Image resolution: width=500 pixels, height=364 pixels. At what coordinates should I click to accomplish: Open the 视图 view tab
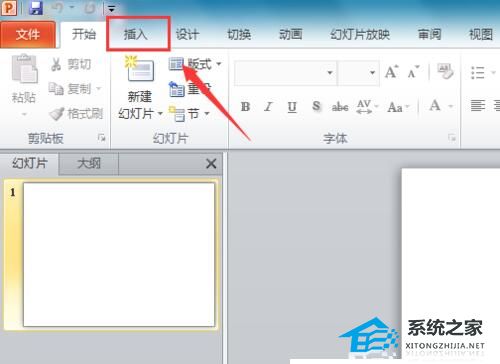point(481,34)
